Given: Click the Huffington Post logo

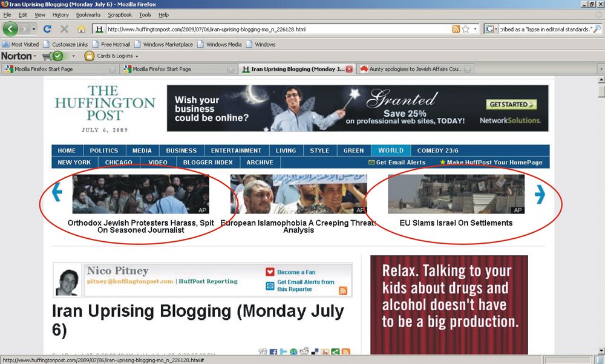Looking at the screenshot, I should click(105, 103).
